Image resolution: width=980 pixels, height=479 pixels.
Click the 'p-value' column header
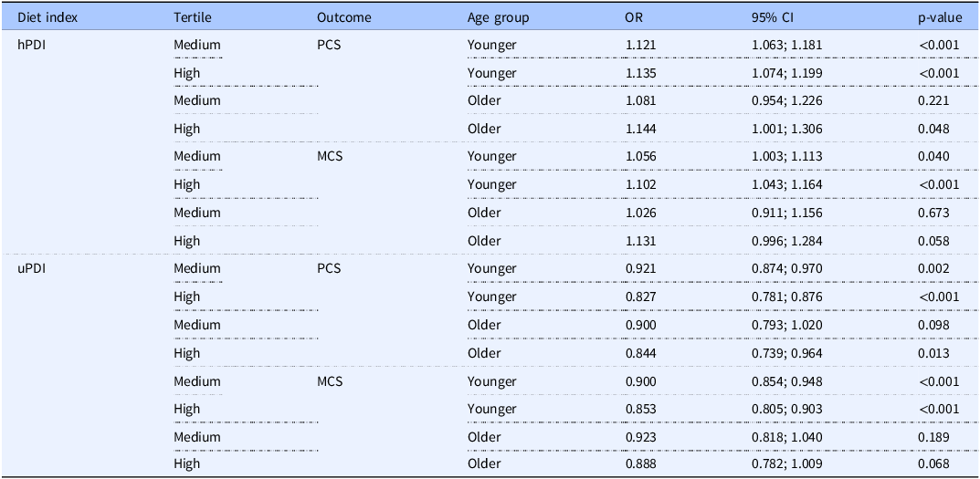[x=940, y=17]
